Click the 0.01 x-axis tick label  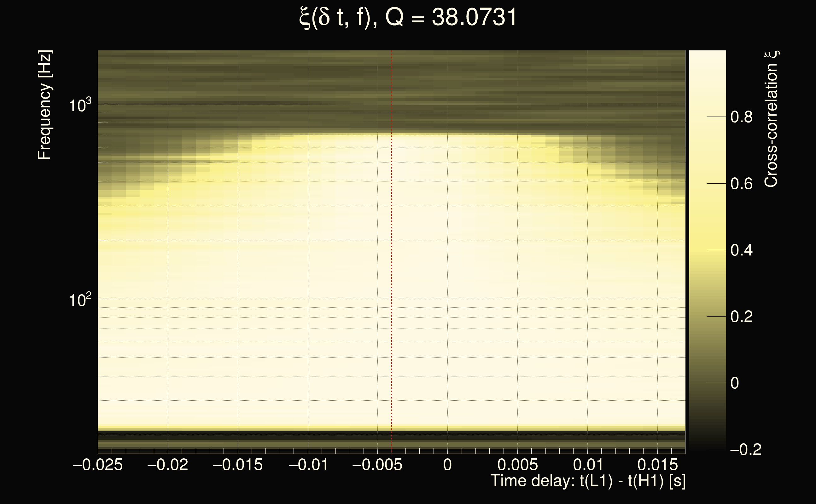588,465
